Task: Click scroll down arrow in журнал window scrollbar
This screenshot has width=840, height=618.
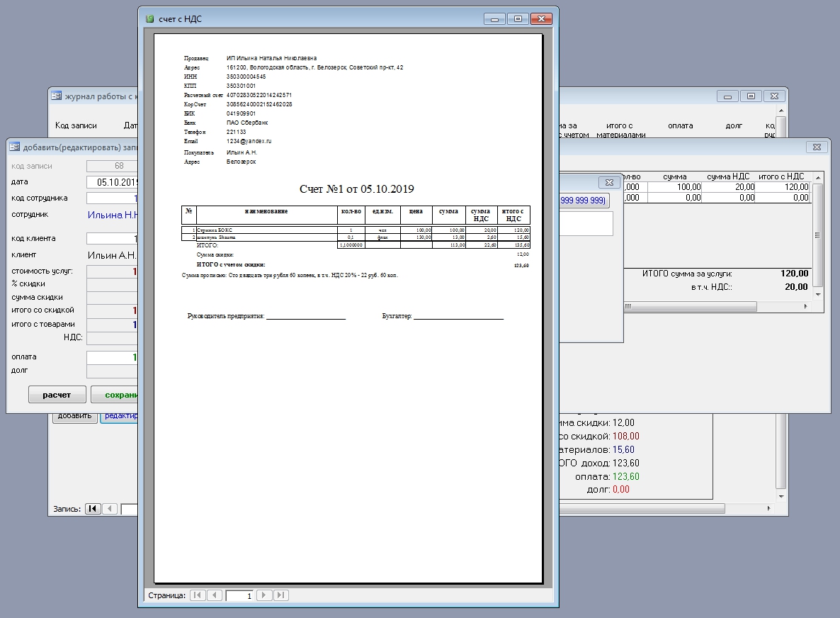Action: (781, 496)
